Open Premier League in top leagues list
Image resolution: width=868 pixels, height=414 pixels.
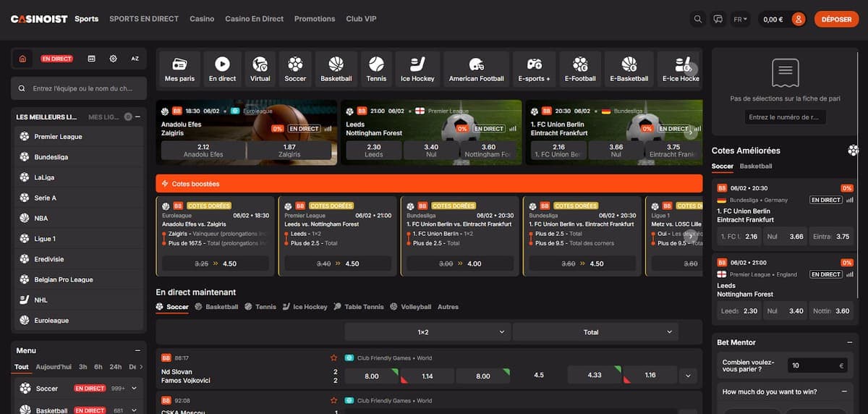pyautogui.click(x=58, y=137)
